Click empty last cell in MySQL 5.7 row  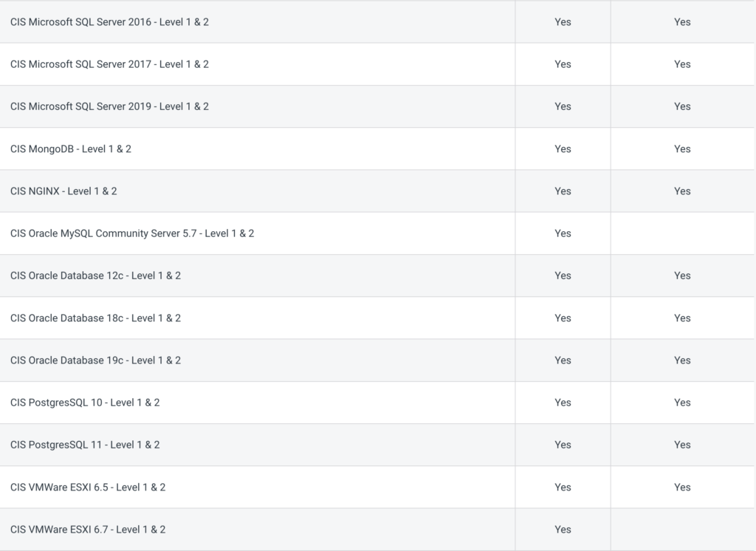tap(682, 233)
